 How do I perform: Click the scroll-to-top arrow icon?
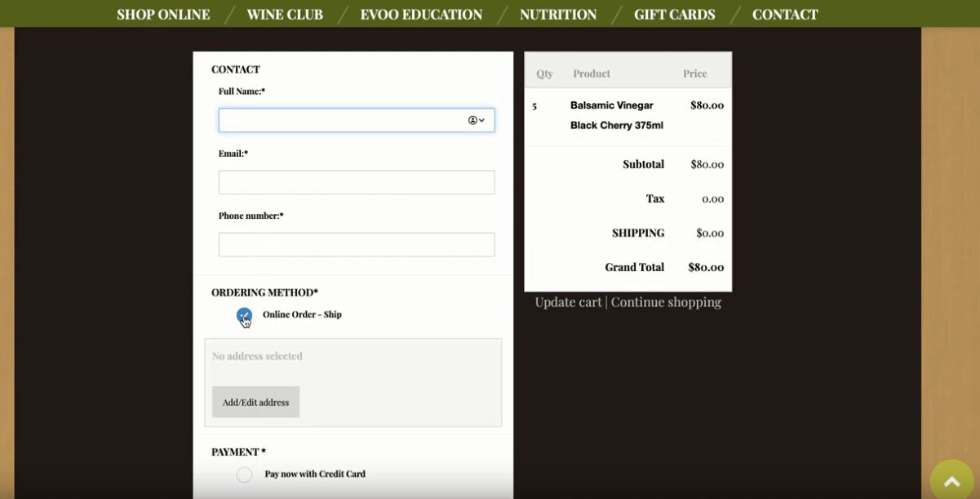(x=952, y=482)
